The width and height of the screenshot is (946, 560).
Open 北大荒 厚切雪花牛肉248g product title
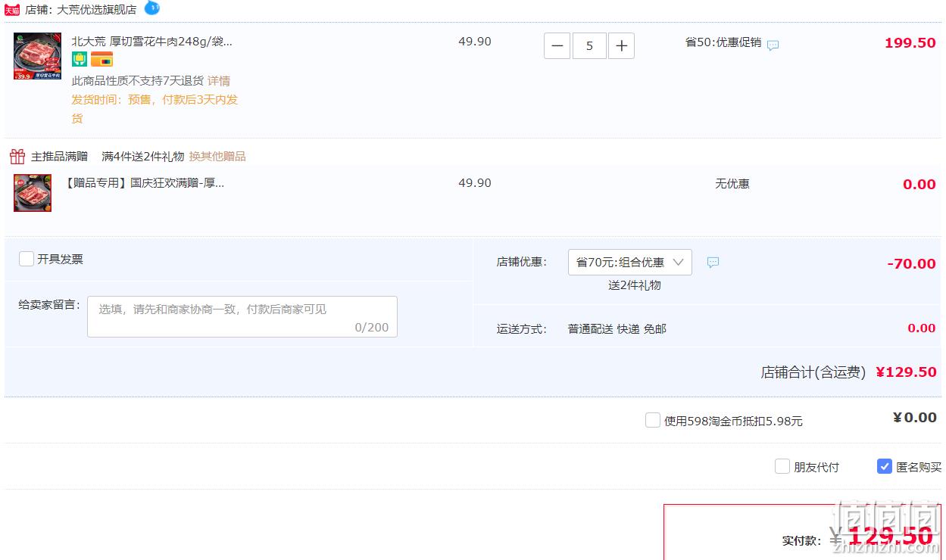[x=152, y=42]
